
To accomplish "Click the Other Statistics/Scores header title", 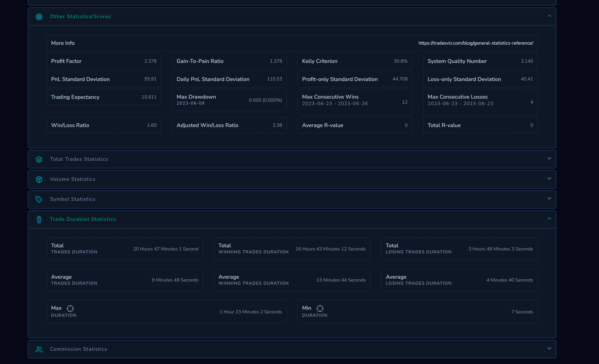I will click(x=80, y=17).
